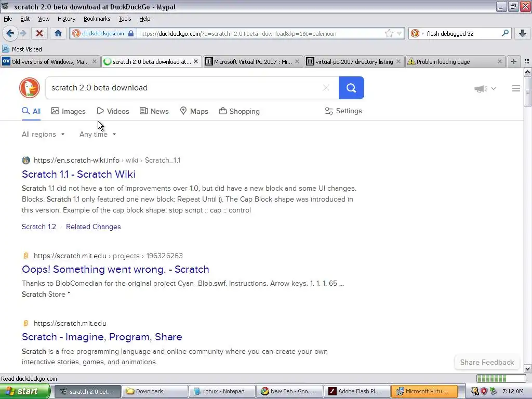Bookmark this page with the star icon
This screenshot has height=399, width=532.
389,33
